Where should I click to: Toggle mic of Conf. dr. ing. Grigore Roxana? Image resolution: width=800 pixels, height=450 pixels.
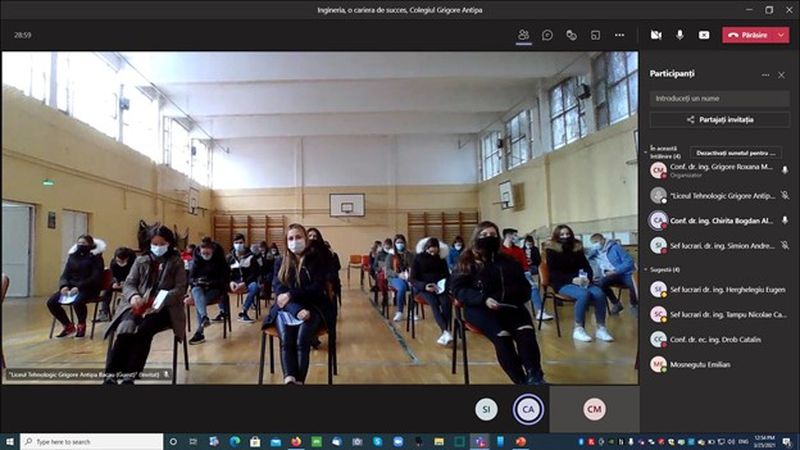click(x=785, y=170)
